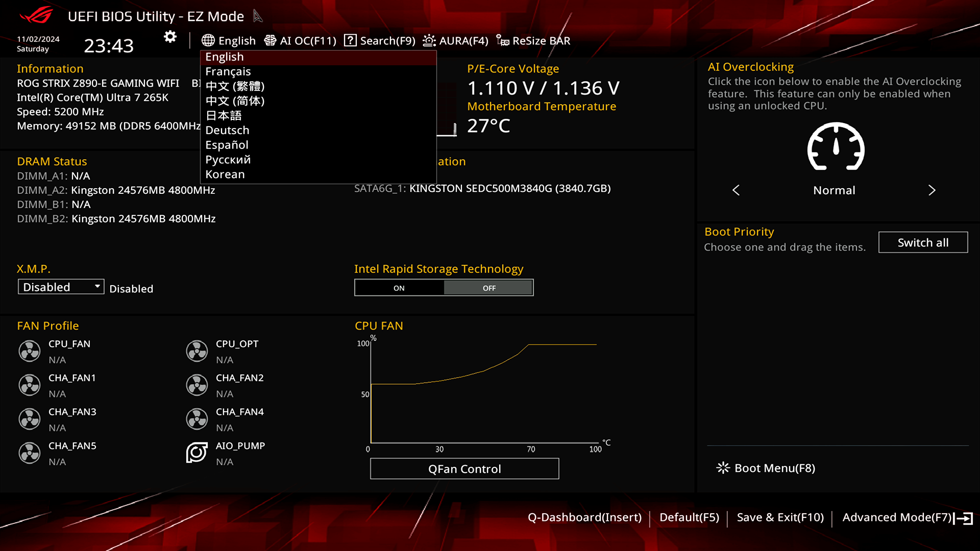Expand the language selection dropdown
The width and height of the screenshot is (980, 551).
coord(229,40)
